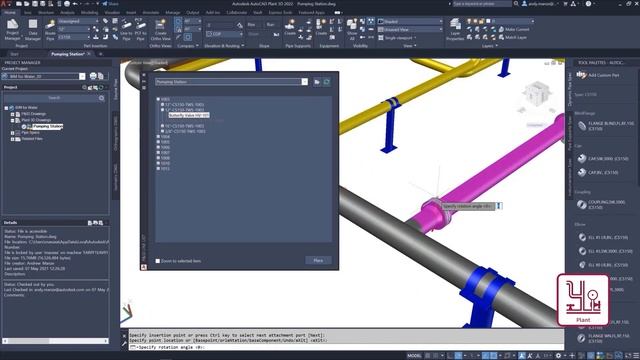Expand line group 1004 in the dialog tree
Image resolution: width=640 pixels, height=360 pixels.
point(158,137)
